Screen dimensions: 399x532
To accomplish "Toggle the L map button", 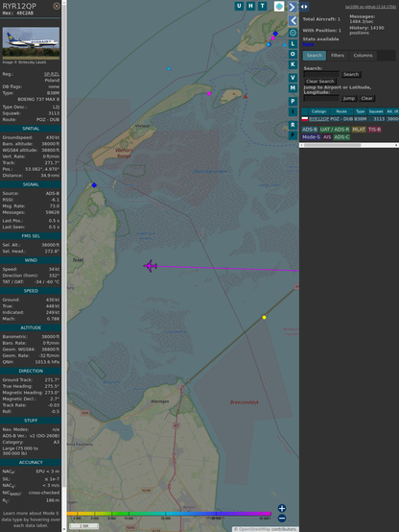I will click(293, 44).
